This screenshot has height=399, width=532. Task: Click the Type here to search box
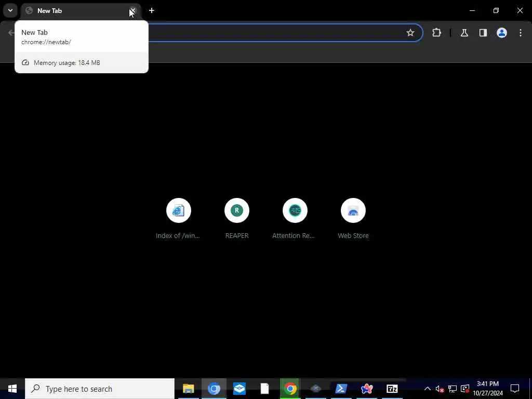[100, 389]
